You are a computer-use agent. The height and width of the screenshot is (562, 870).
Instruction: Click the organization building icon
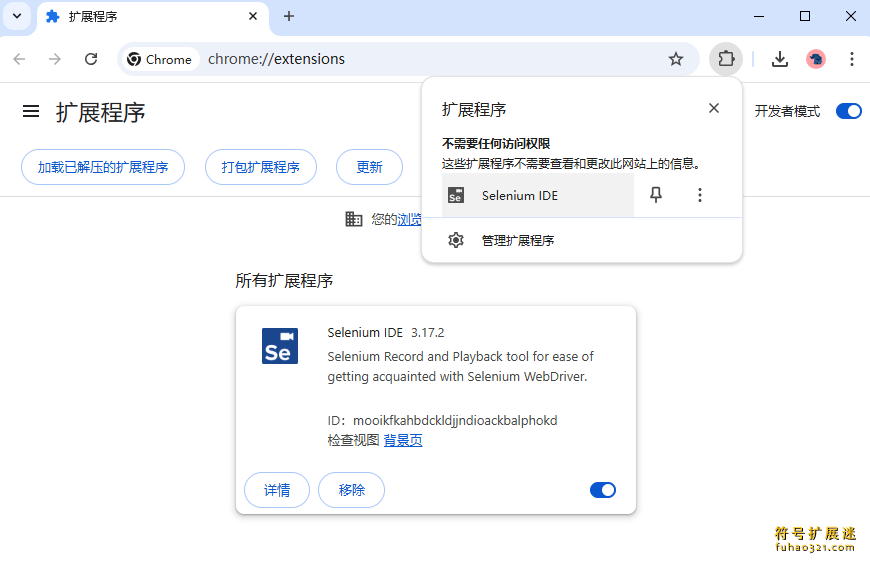353,219
